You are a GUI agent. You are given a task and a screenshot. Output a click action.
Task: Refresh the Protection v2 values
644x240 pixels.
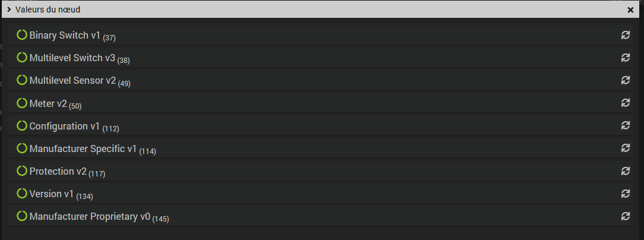tap(625, 170)
